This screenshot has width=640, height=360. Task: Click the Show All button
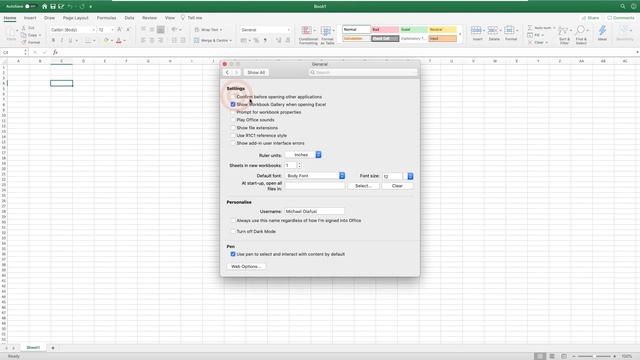256,72
